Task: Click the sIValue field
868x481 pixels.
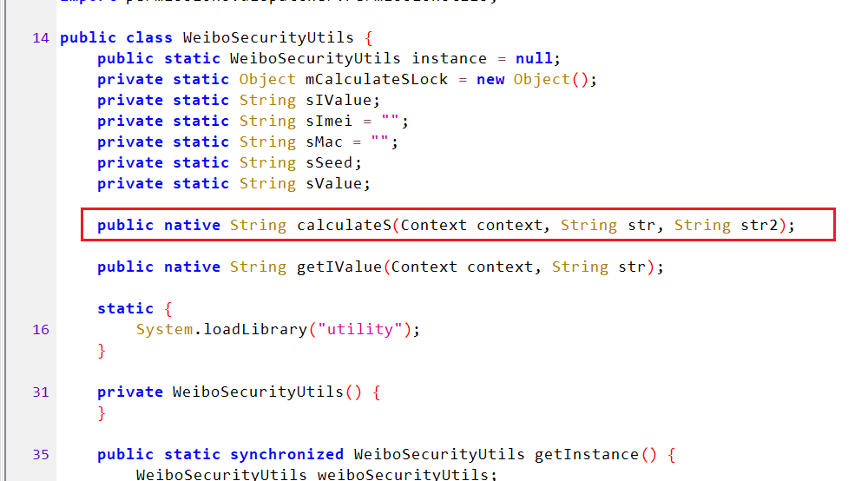Action: coord(339,100)
